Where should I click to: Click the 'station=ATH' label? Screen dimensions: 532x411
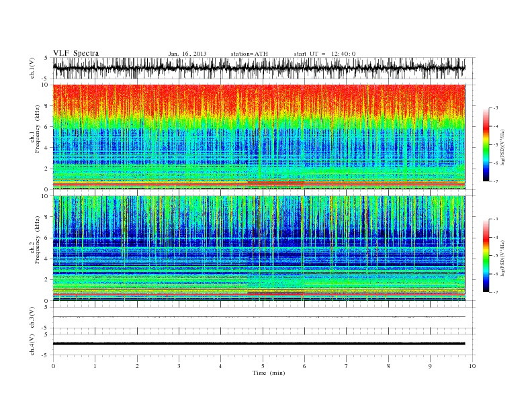coord(249,54)
